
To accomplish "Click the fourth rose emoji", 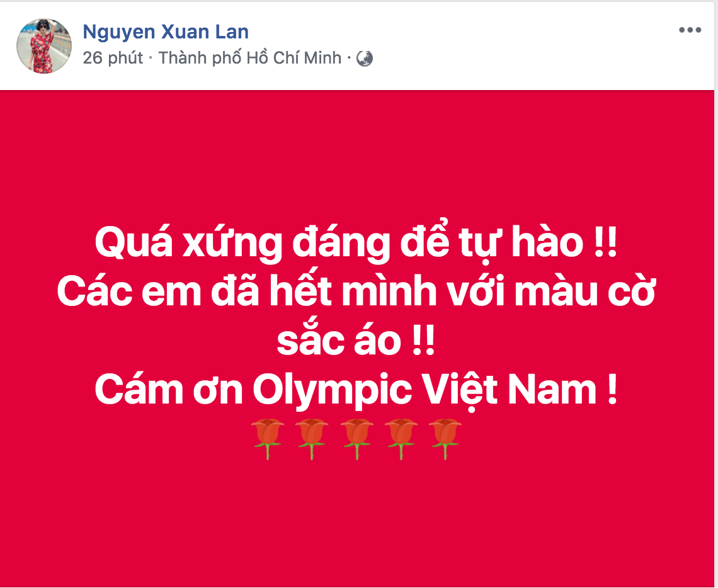I will point(401,438).
